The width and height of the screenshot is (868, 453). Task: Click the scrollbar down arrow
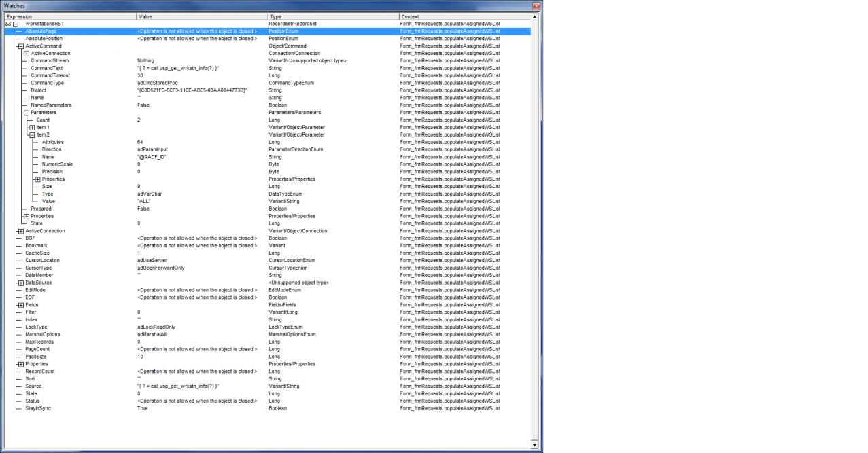point(535,445)
